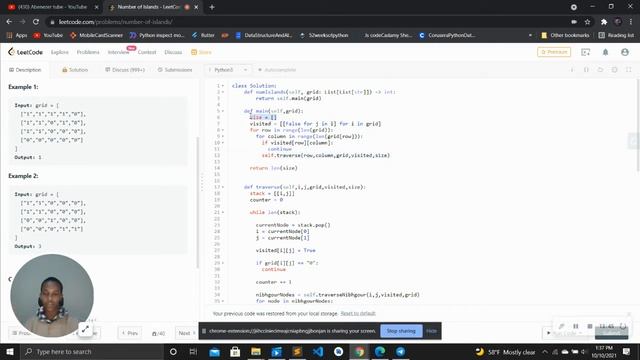Image resolution: width=640 pixels, height=360 pixels.
Task: Open the Windows Start menu
Action: coord(10,351)
